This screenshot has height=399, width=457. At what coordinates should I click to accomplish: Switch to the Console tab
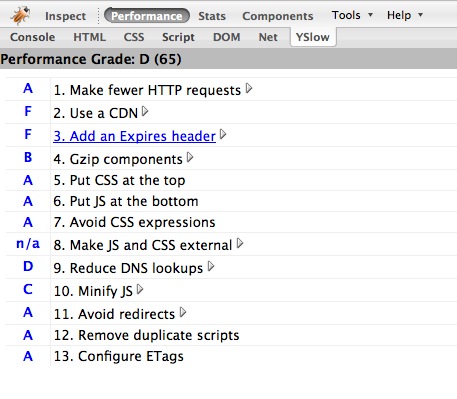point(33,37)
